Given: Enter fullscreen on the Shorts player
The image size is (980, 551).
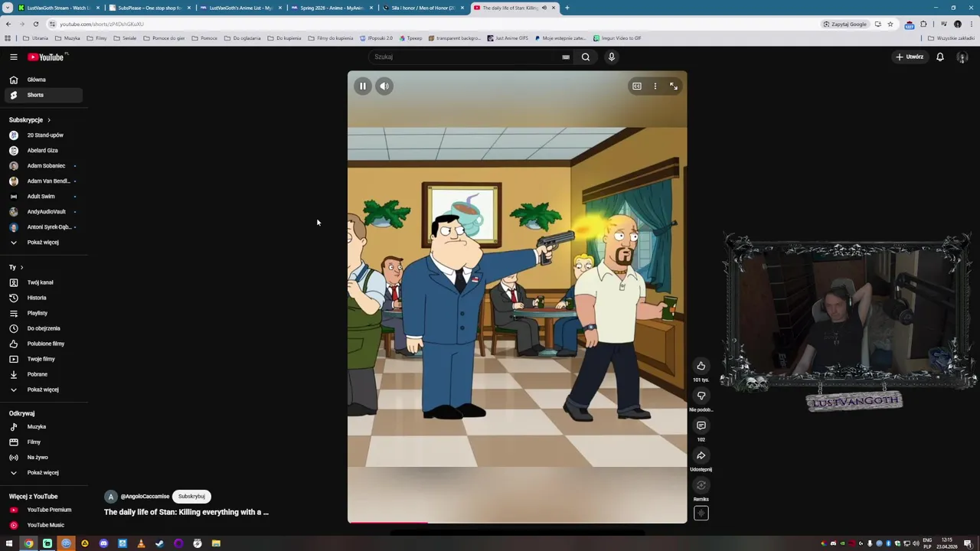Looking at the screenshot, I should [x=673, y=86].
